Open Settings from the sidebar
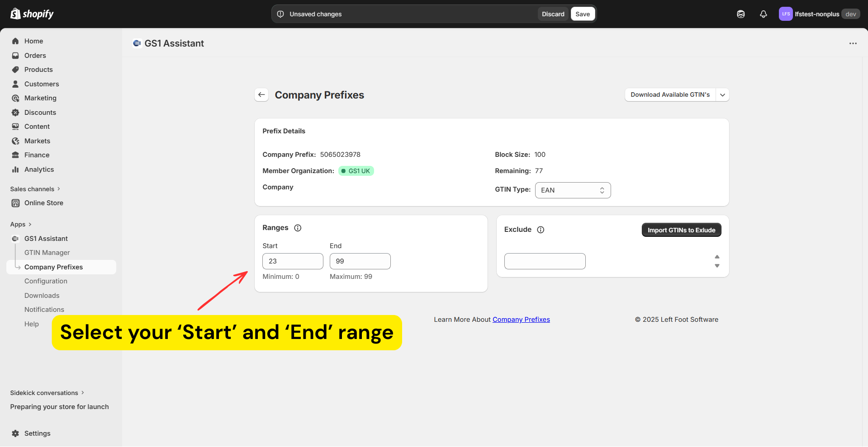The image size is (868, 447). pos(38,433)
